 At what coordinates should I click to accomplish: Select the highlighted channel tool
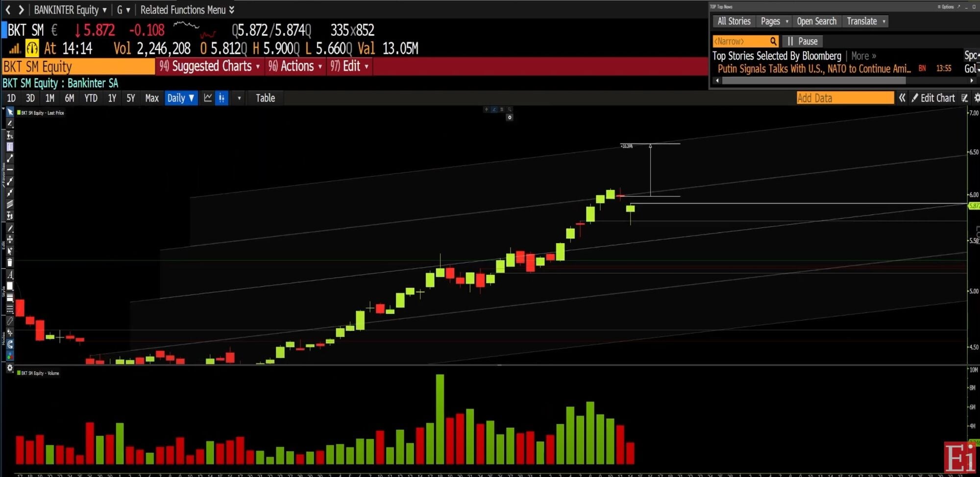click(x=10, y=146)
